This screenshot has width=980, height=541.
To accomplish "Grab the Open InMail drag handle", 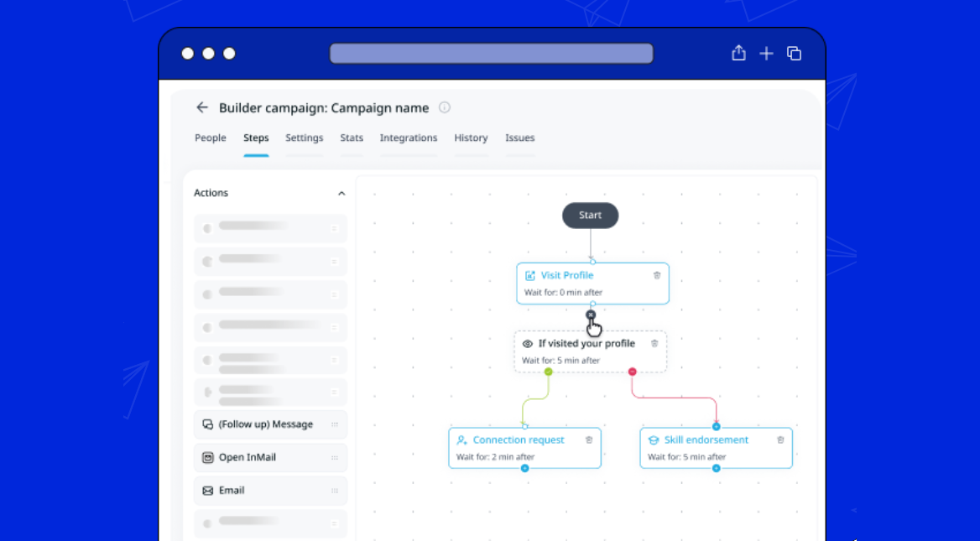I will coord(335,457).
